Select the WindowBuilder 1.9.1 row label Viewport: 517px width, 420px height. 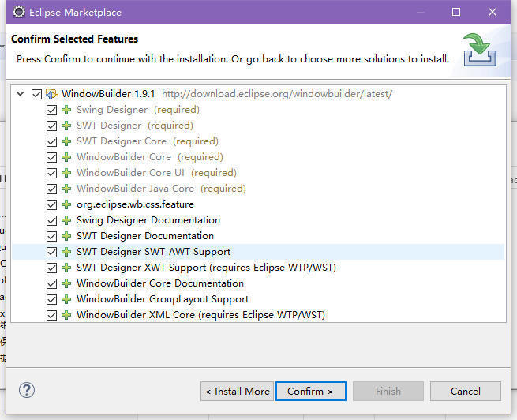[x=108, y=94]
